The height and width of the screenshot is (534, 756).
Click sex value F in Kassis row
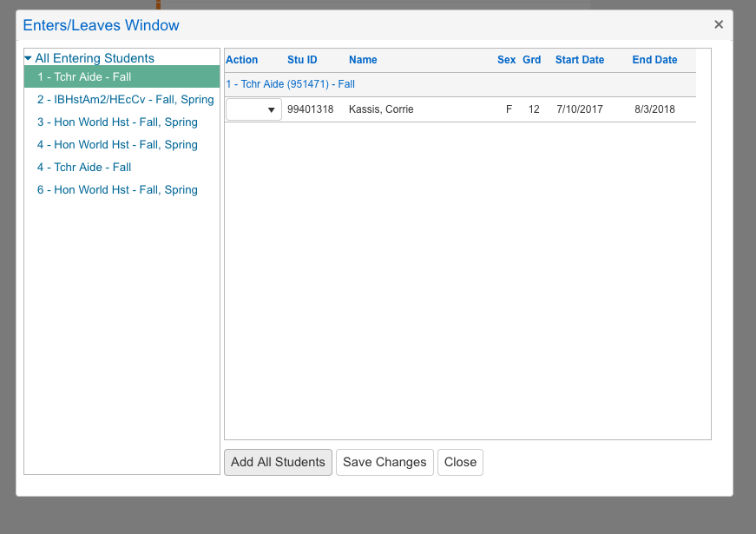click(x=509, y=109)
